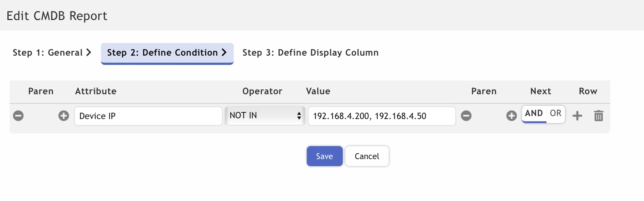644x201 pixels.
Task: Click chevron arrow beside Step 1 General
Action: [x=89, y=52]
